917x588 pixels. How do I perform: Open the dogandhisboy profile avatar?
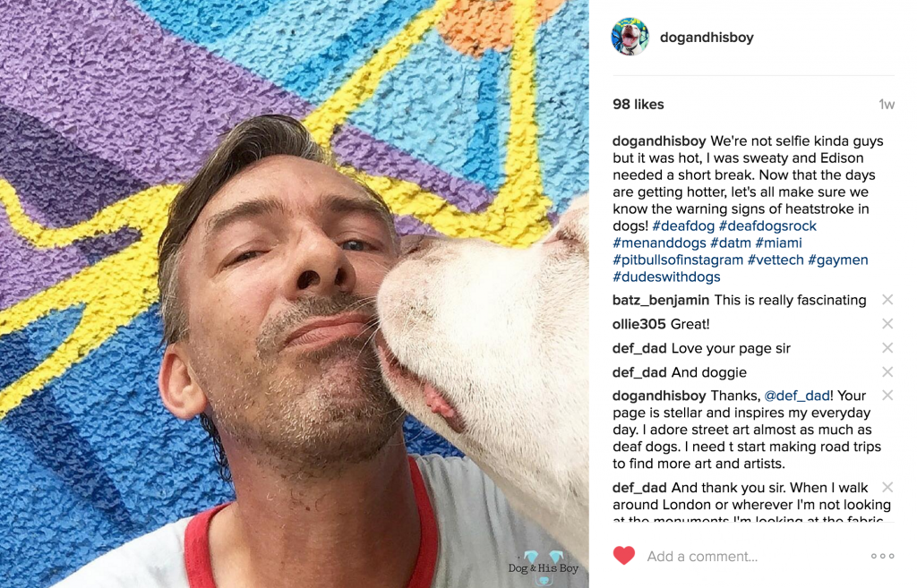(630, 37)
